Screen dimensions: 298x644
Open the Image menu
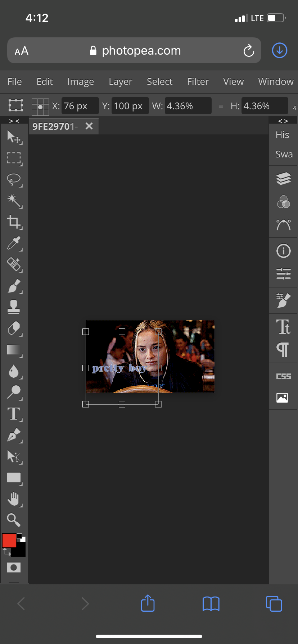tap(81, 82)
